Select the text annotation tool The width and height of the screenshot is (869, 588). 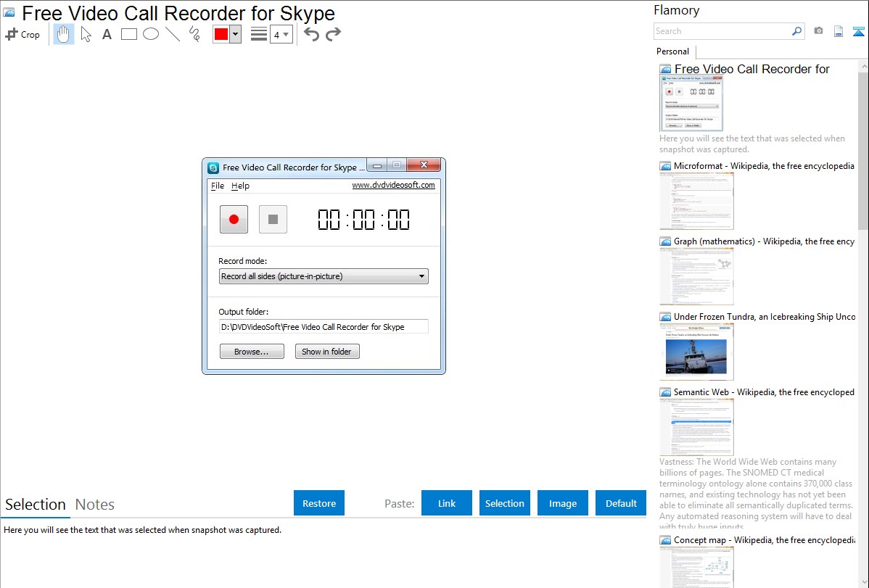(x=107, y=34)
